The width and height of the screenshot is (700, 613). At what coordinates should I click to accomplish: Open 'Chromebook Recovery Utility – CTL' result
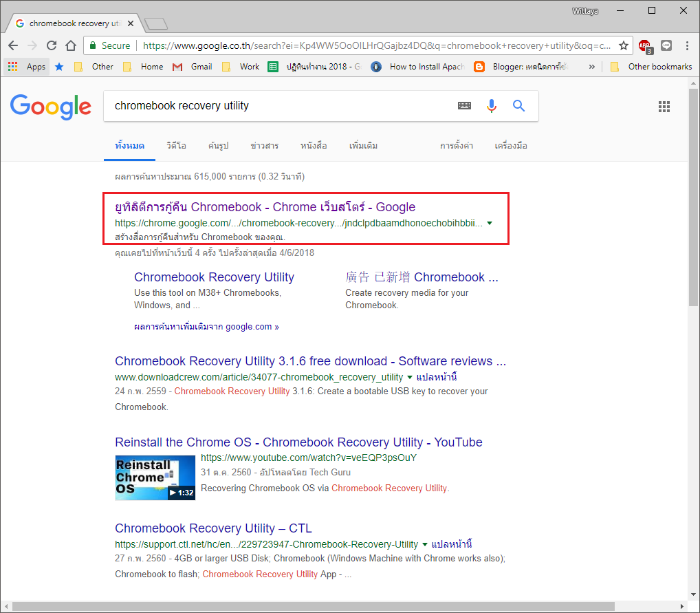pyautogui.click(x=213, y=528)
